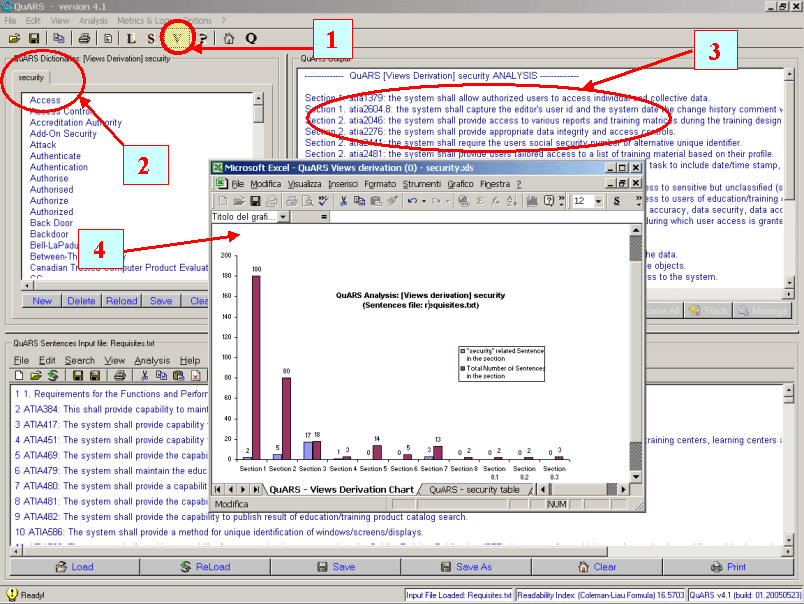Apply strikethrough with the S button in Excel

tap(617, 201)
